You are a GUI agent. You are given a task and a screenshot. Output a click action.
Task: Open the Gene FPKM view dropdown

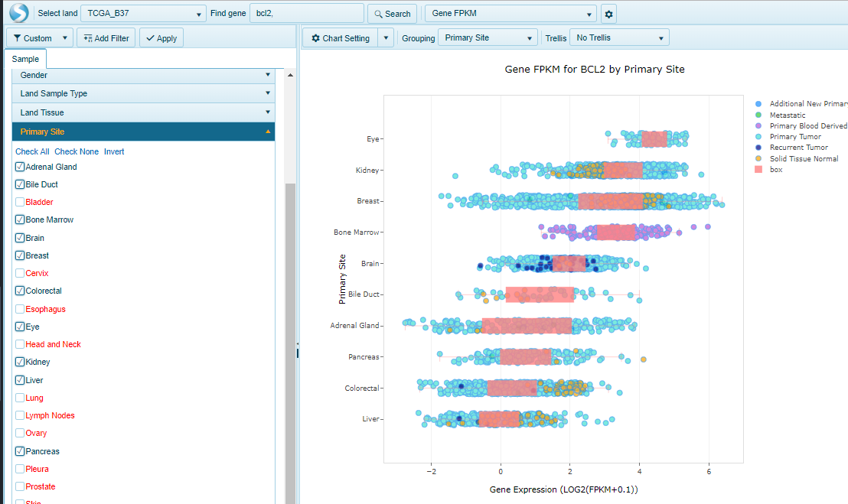(x=510, y=14)
